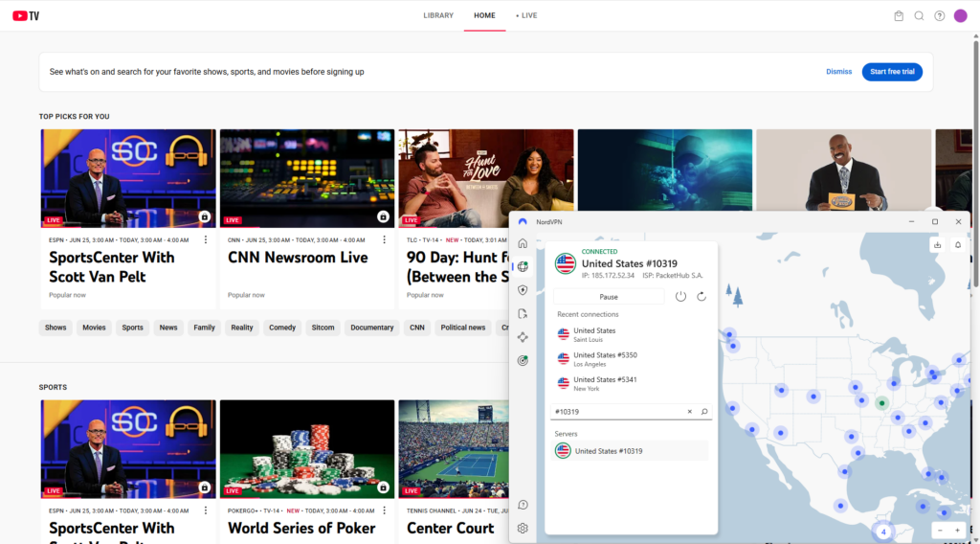The image size is (980, 544).
Task: Open the purple account avatar in YouTube TV
Action: click(961, 15)
